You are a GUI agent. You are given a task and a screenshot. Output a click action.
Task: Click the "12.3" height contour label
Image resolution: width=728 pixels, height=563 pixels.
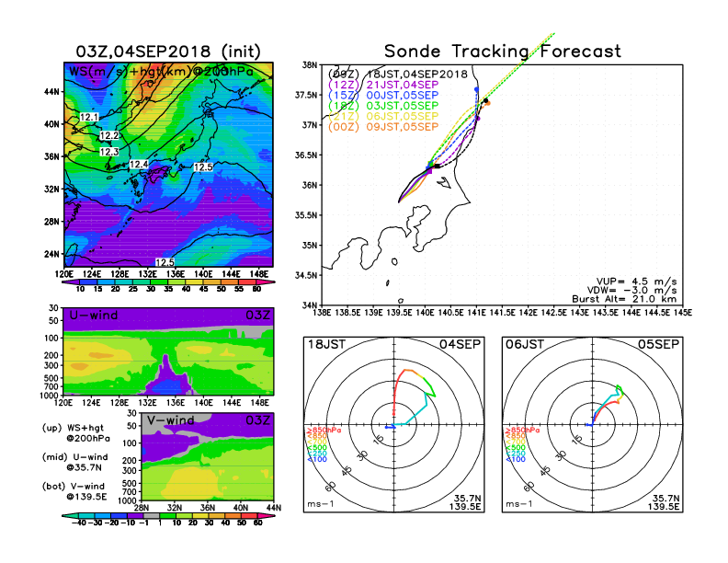coord(109,152)
